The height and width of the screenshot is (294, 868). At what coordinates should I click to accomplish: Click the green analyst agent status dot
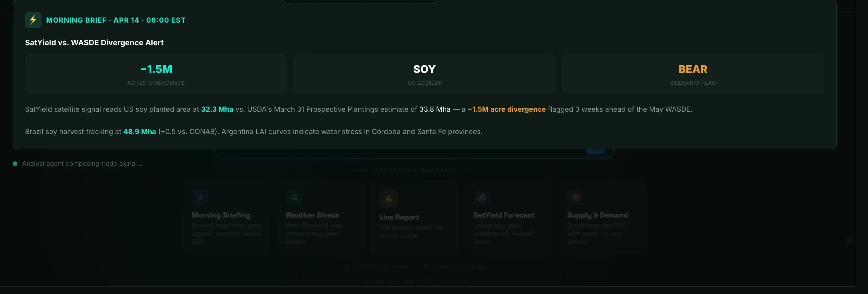pos(15,164)
